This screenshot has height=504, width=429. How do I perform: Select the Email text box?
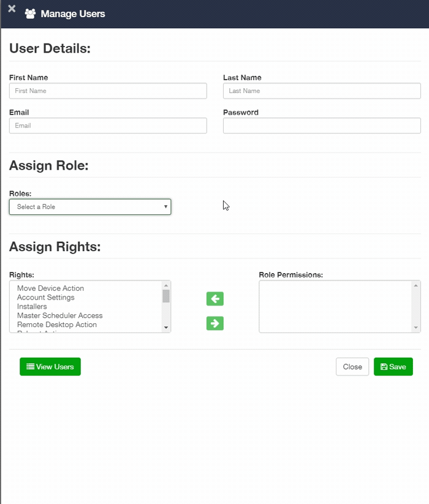pyautogui.click(x=108, y=126)
